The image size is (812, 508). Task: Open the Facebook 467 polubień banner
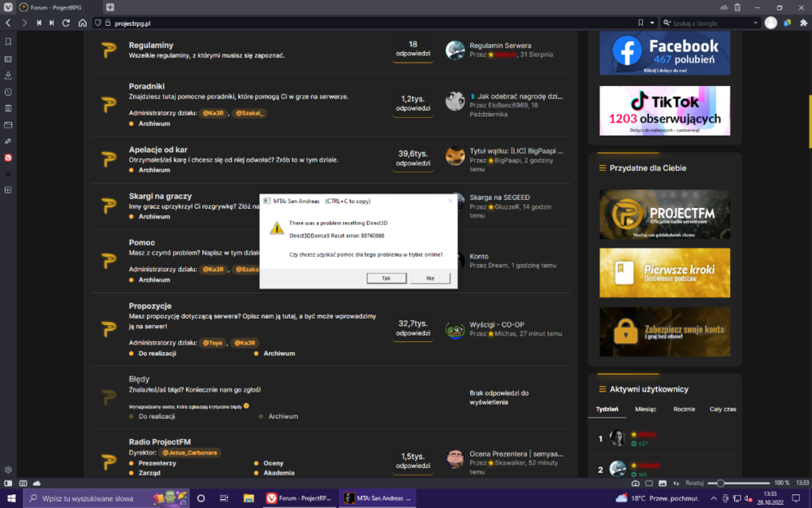(664, 53)
